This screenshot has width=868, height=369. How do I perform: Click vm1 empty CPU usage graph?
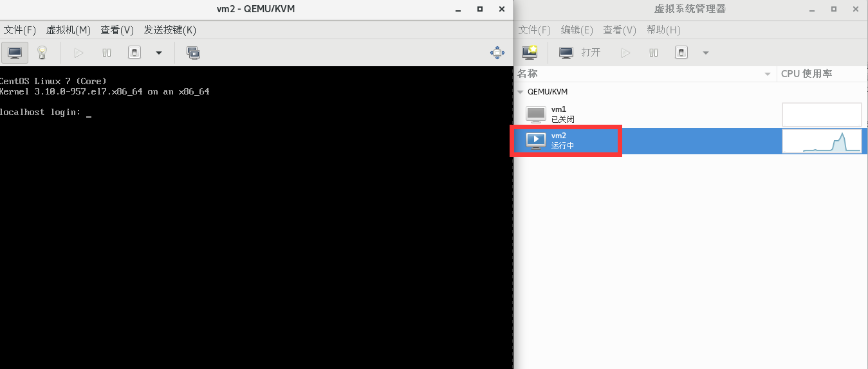click(x=822, y=114)
